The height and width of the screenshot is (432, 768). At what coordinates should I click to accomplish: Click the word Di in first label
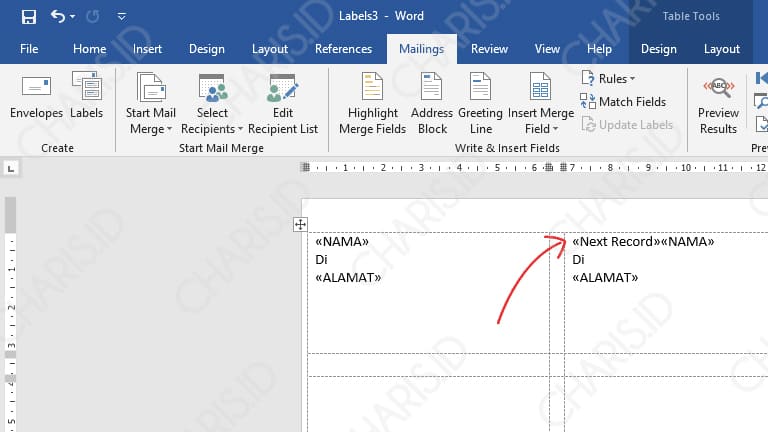pos(321,260)
